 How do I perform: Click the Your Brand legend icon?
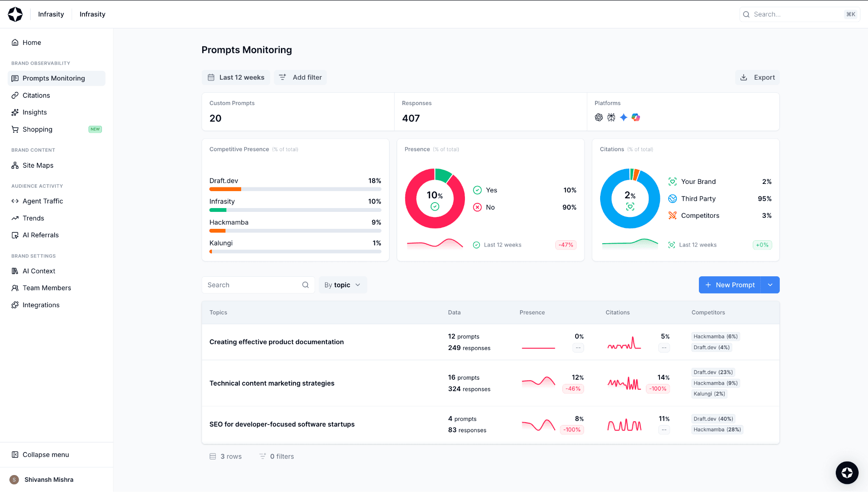tap(673, 182)
